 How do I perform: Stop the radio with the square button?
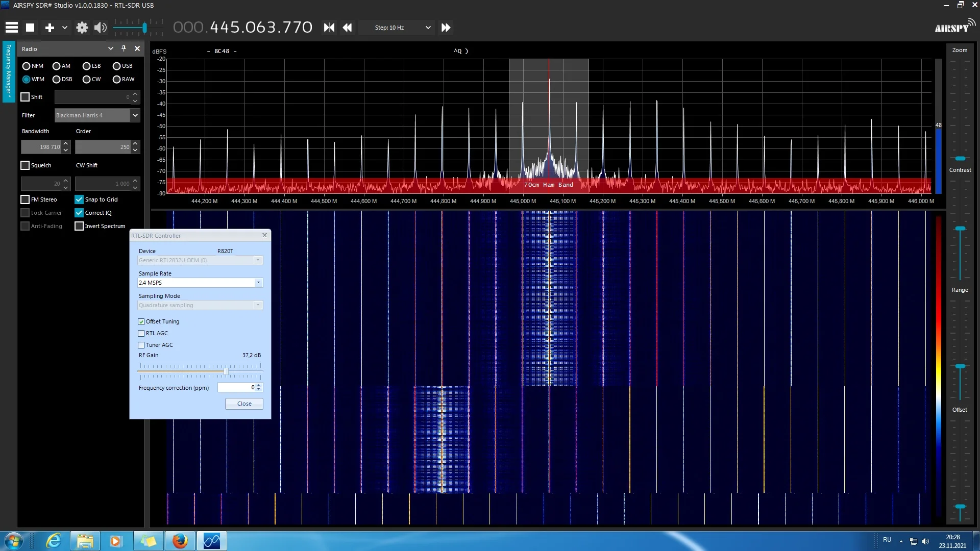[x=30, y=28]
